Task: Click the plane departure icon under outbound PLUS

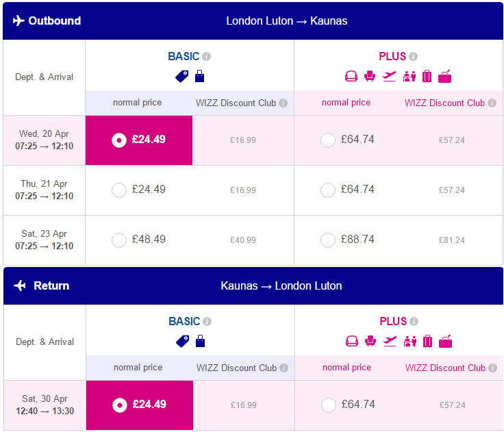Action: (x=389, y=77)
